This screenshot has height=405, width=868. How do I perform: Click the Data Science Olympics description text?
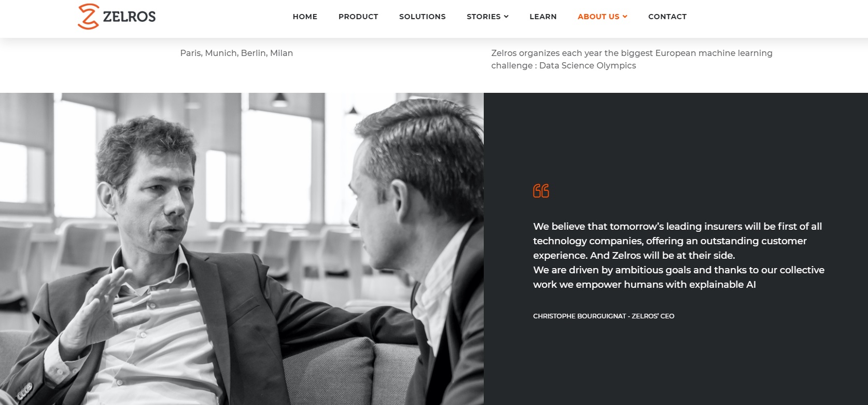pos(632,59)
